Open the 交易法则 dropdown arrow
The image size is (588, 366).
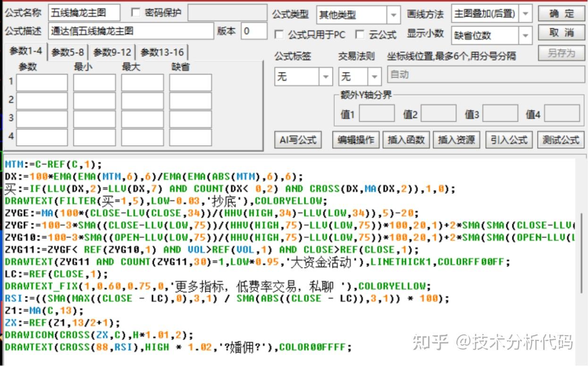(x=375, y=76)
